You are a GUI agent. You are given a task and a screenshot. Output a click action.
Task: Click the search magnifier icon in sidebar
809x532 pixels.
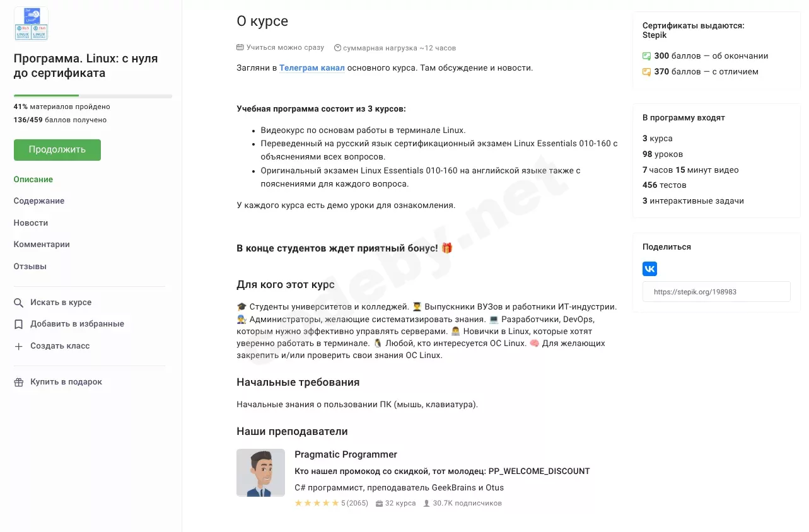pos(19,303)
